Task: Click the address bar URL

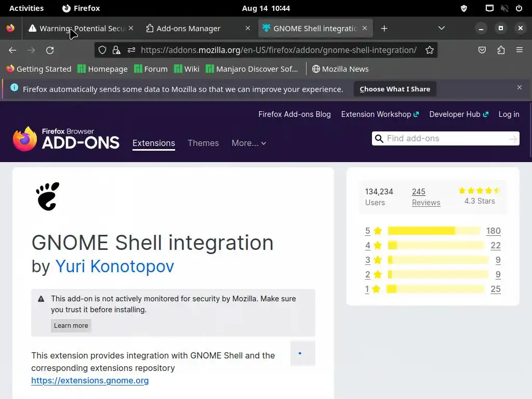Action: (x=278, y=50)
